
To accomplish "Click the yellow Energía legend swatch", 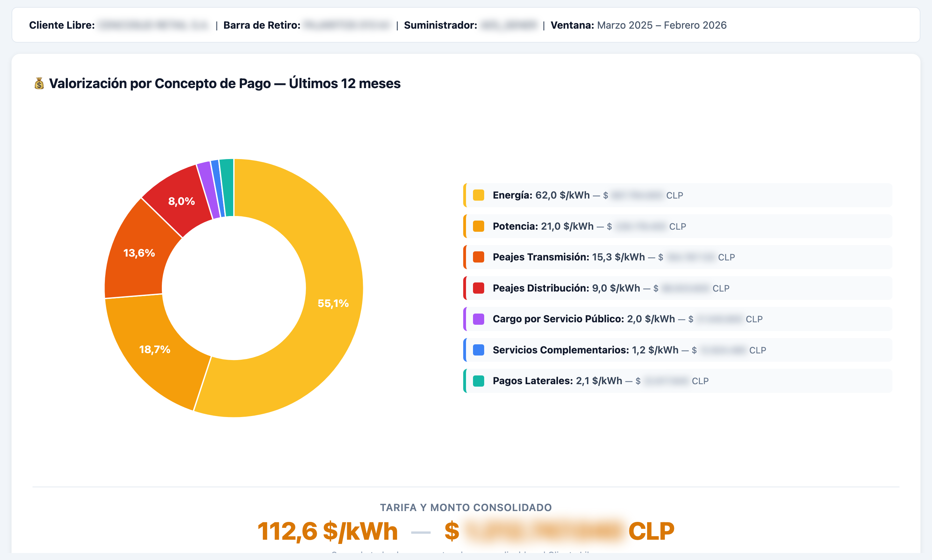I will pos(479,195).
